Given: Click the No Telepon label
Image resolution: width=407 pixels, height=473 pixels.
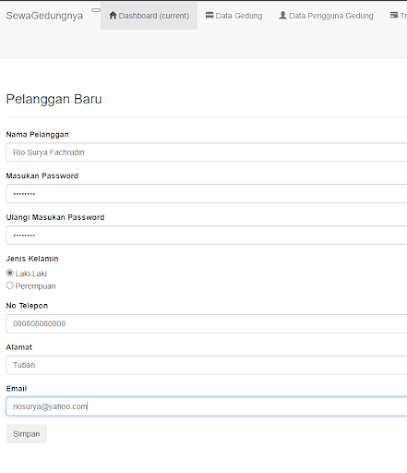Looking at the screenshot, I should (x=27, y=306).
